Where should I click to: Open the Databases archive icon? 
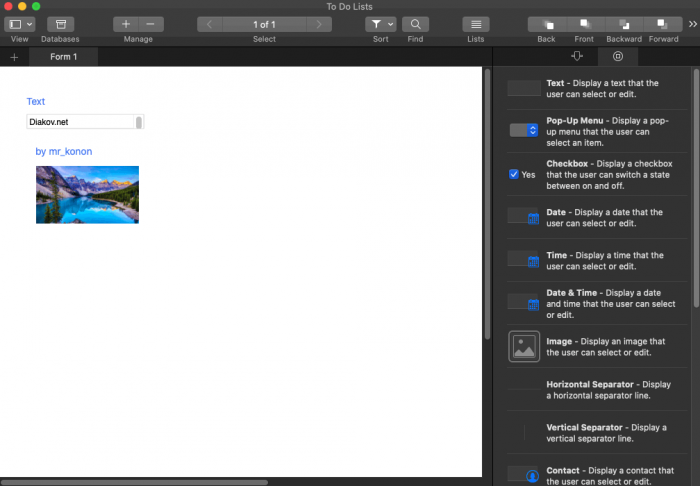tap(60, 24)
